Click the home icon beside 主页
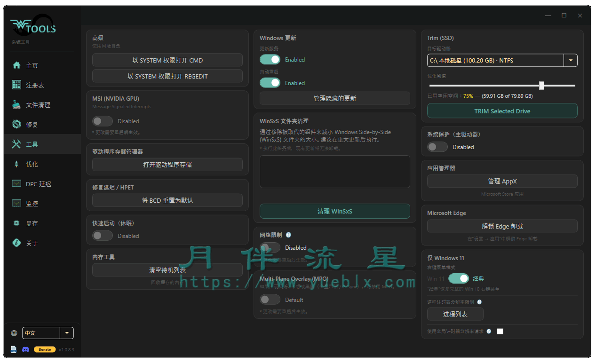This screenshot has height=364, width=596. tap(16, 65)
